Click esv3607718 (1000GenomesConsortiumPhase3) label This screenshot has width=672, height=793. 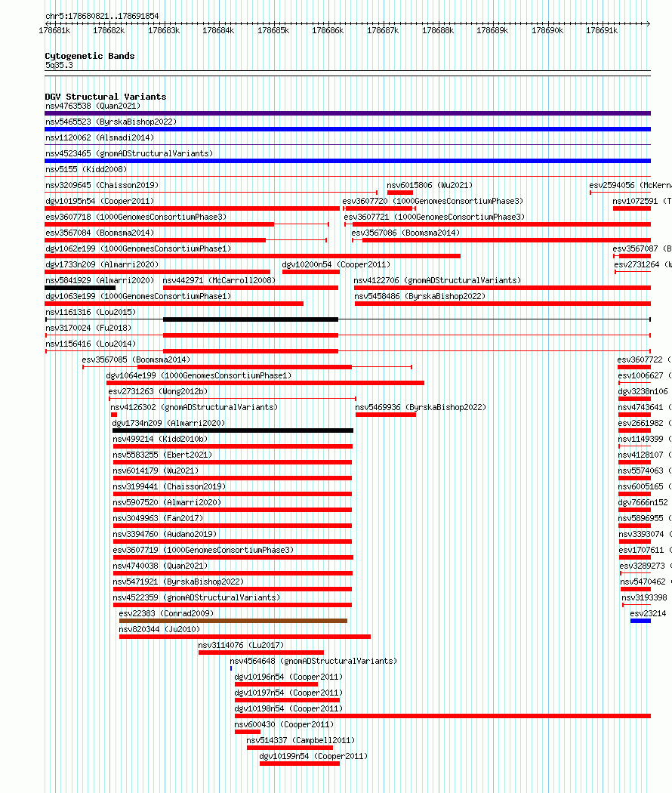[136, 217]
